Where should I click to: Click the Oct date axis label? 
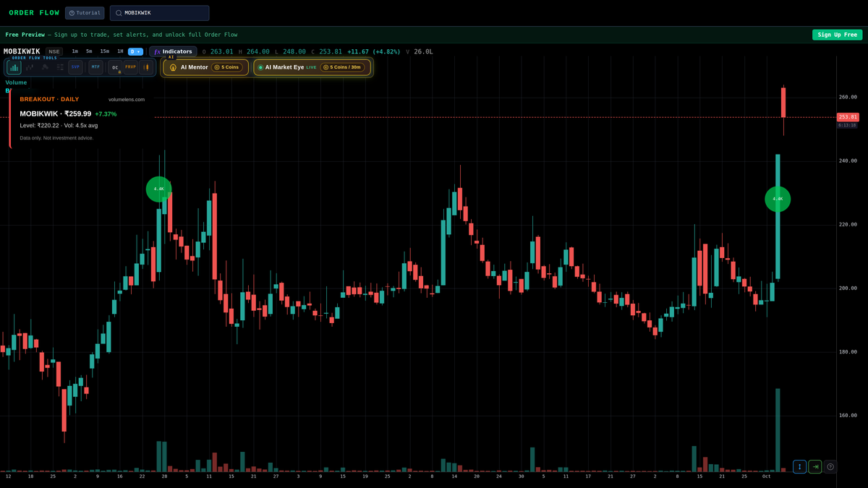pos(767,476)
